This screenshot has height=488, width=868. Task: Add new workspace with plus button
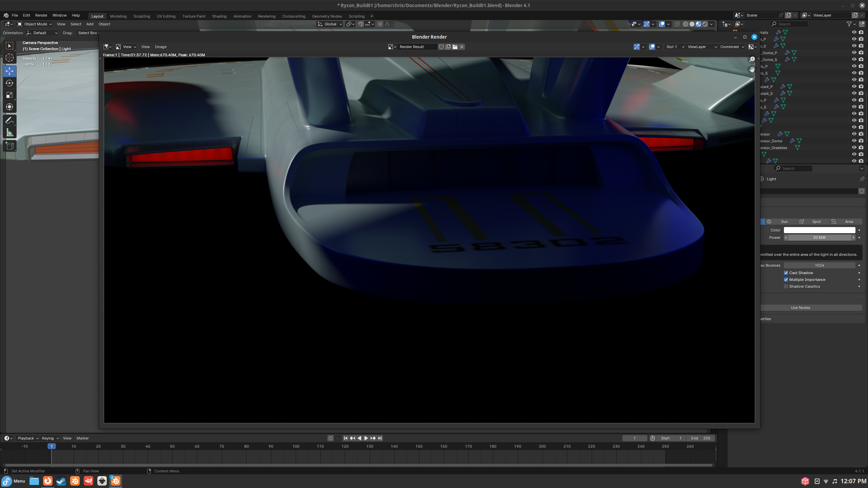pos(372,16)
